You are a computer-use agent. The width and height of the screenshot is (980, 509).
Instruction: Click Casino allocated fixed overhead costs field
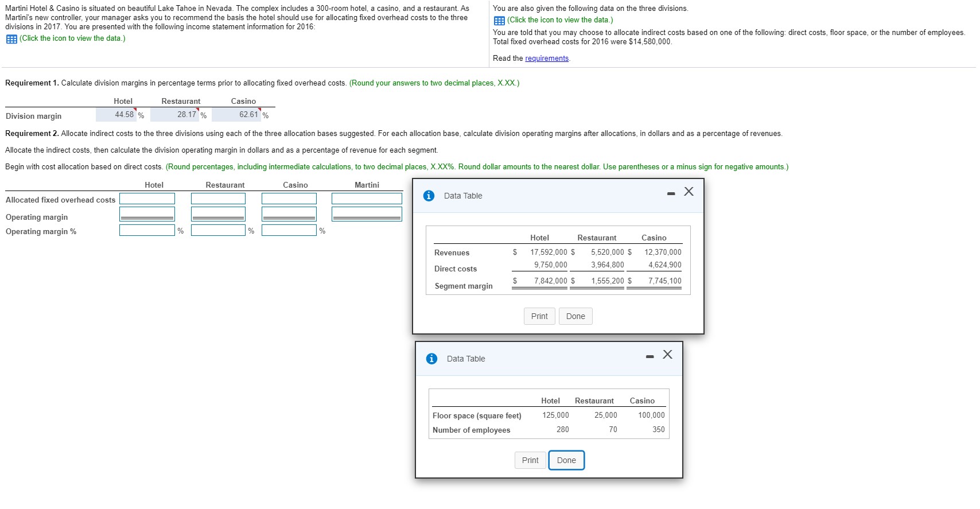click(289, 199)
